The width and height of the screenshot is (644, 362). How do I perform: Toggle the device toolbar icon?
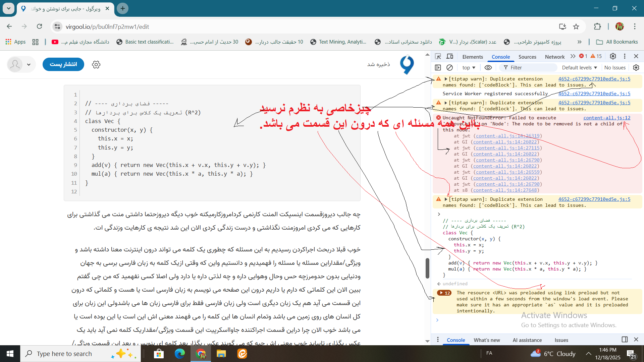coord(450,56)
